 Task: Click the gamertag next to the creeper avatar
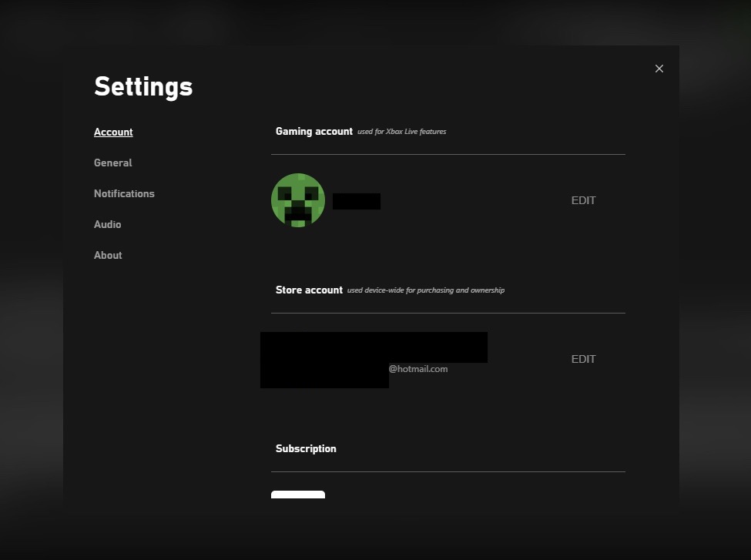tap(356, 201)
